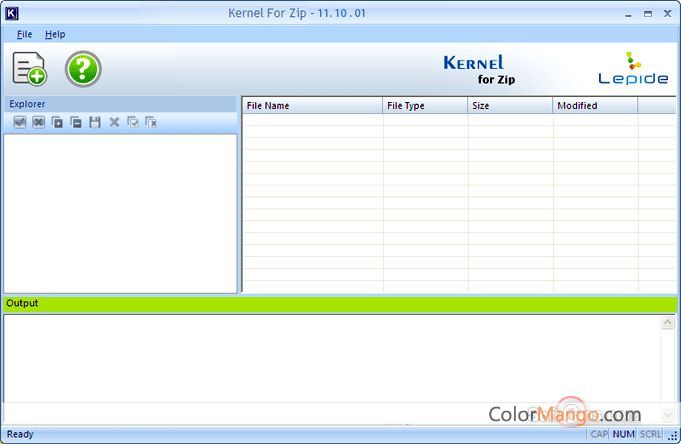Minimize the Kernel For Zip window
The image size is (681, 444).
click(x=628, y=14)
